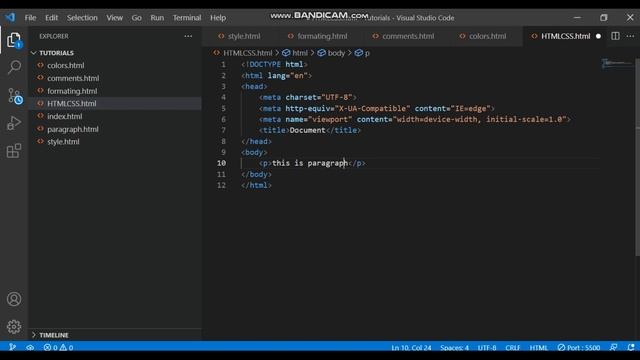The width and height of the screenshot is (640, 360).
Task: Go to line via Ln 10, Col 24
Action: tap(411, 347)
